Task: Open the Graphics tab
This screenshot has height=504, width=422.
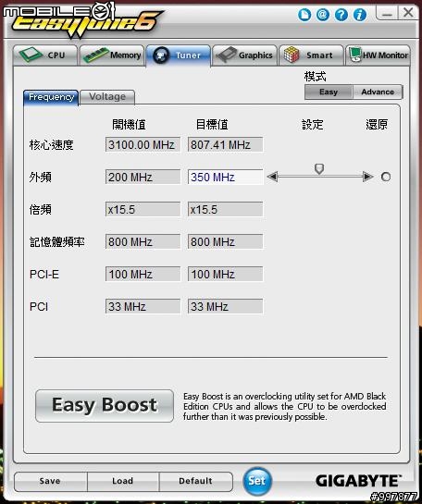Action: tap(244, 55)
